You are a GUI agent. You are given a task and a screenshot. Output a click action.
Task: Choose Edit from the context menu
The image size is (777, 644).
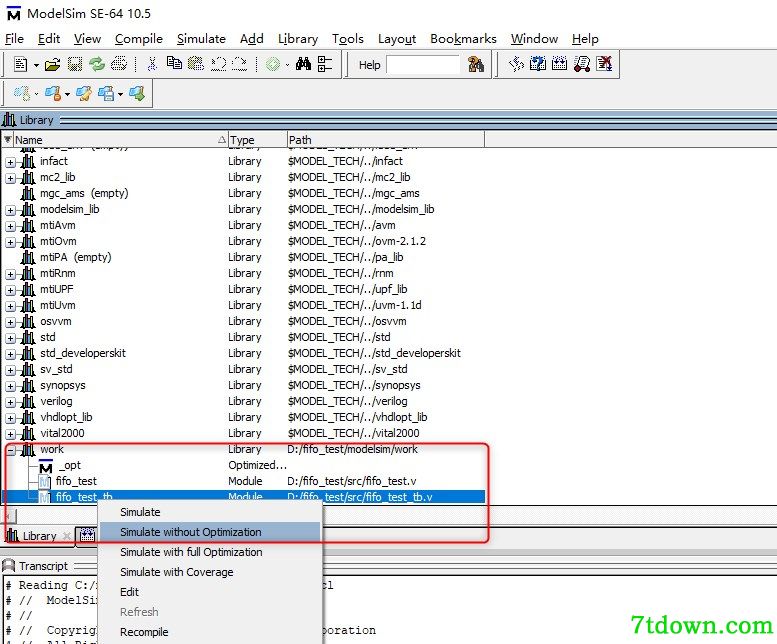pyautogui.click(x=211, y=592)
